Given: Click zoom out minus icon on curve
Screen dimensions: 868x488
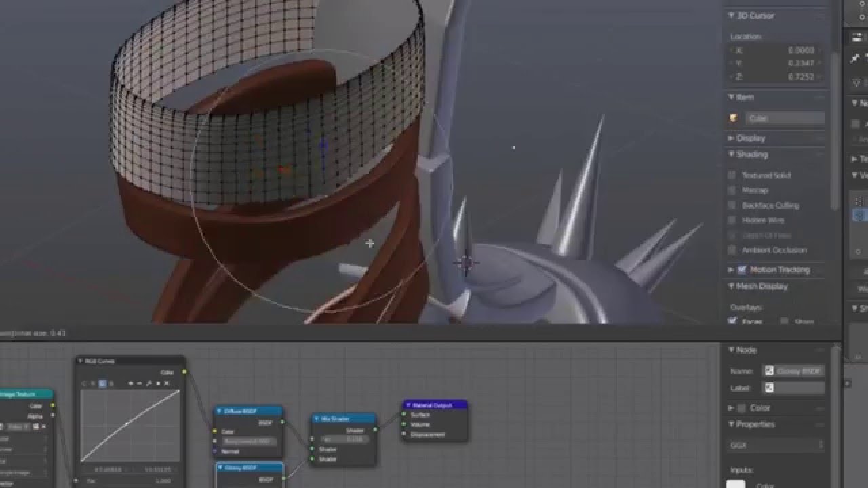Looking at the screenshot, I should (139, 383).
